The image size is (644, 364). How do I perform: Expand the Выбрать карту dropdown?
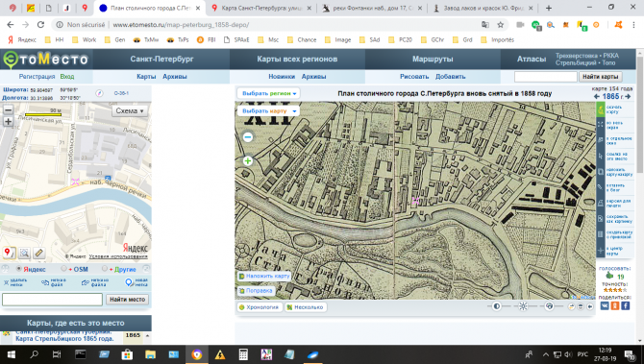pos(268,110)
